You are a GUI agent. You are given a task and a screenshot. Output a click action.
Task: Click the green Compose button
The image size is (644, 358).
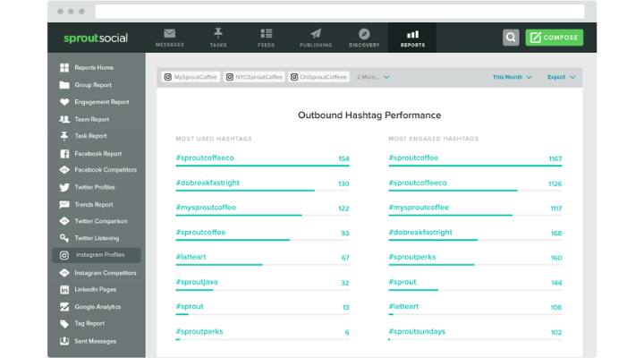tap(554, 38)
